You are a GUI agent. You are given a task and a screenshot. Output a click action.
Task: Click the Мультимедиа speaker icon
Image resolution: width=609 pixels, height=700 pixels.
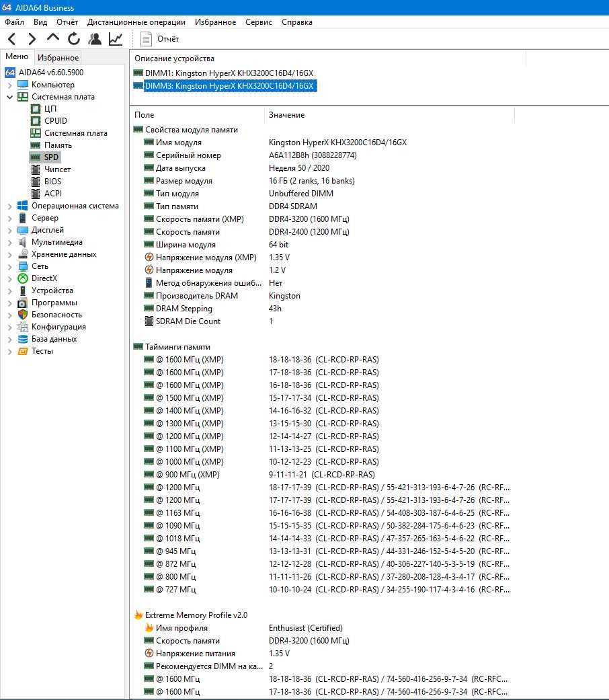pos(23,242)
